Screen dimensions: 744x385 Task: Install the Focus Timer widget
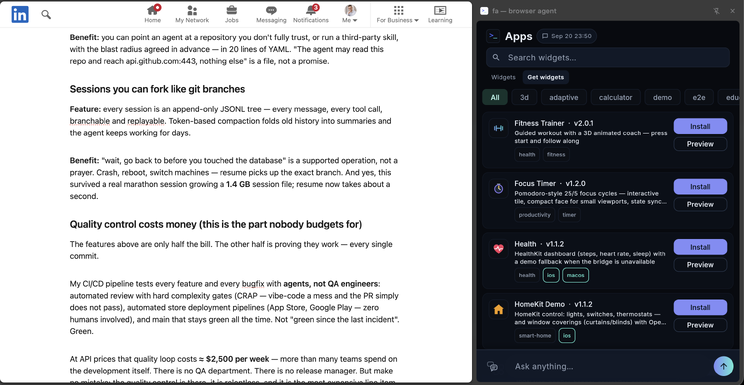pyautogui.click(x=700, y=187)
